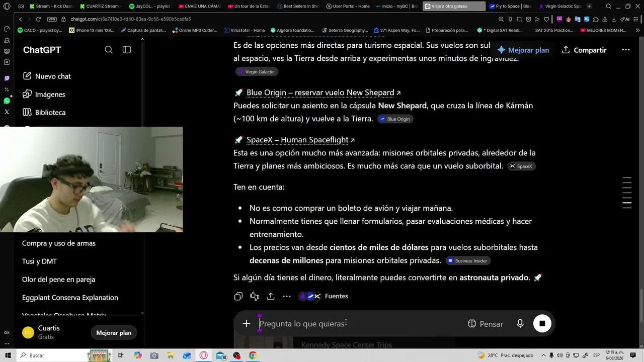Switch to 'Virgin Galactic Spa' tab
The height and width of the screenshot is (362, 644).
coord(559,7)
